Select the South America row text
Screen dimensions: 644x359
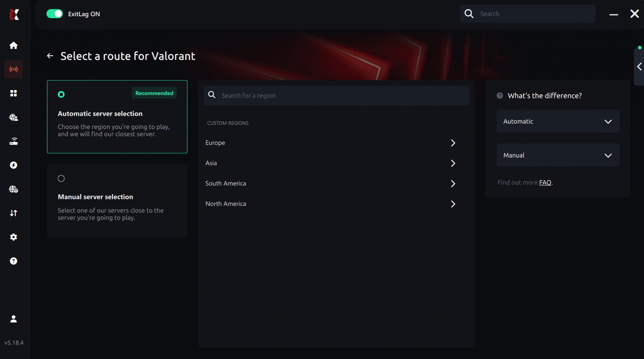point(226,183)
